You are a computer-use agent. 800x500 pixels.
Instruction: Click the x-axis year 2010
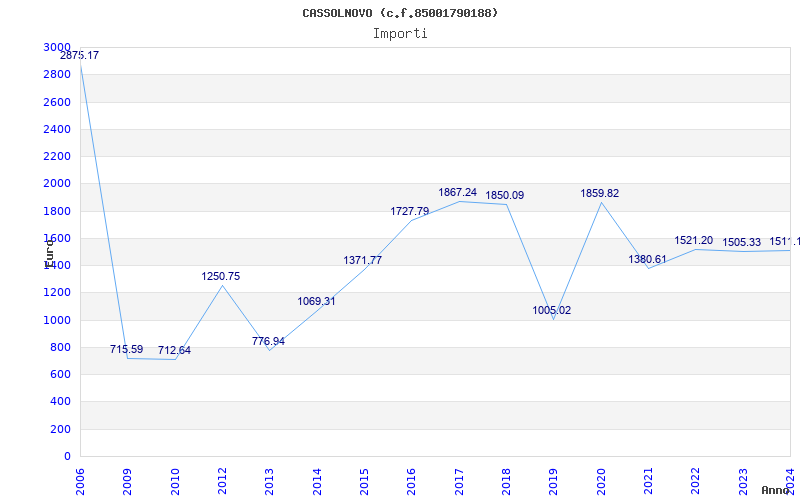click(x=175, y=482)
